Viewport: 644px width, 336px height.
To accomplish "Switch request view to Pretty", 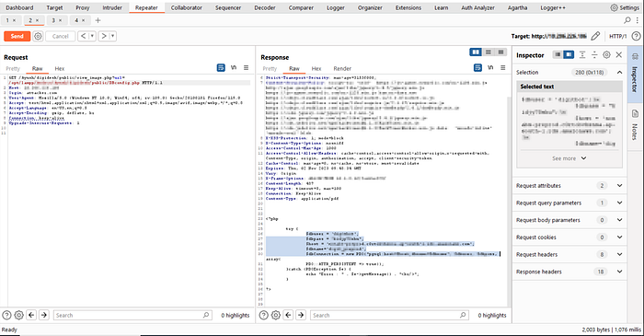I will pyautogui.click(x=13, y=69).
